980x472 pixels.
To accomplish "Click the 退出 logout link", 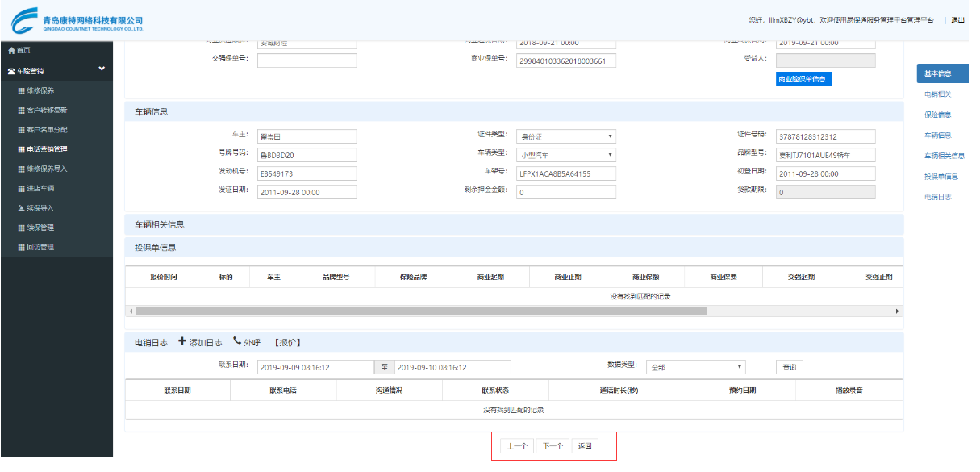I will pyautogui.click(x=957, y=20).
